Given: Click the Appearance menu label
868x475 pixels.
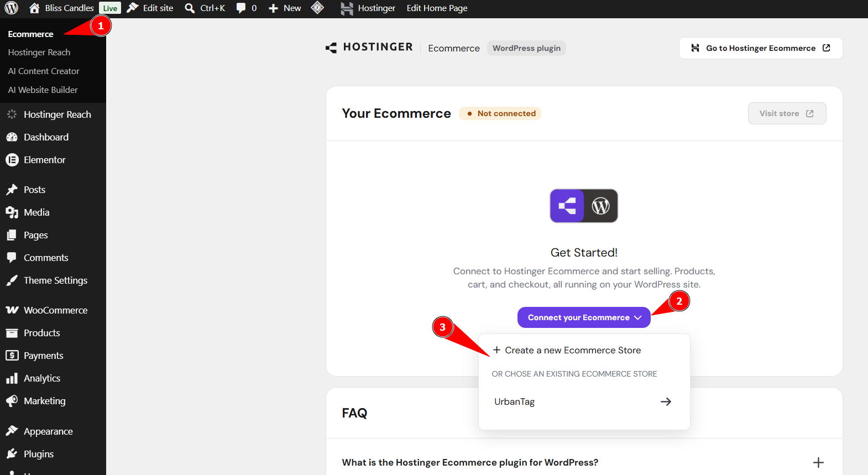Looking at the screenshot, I should (x=48, y=431).
